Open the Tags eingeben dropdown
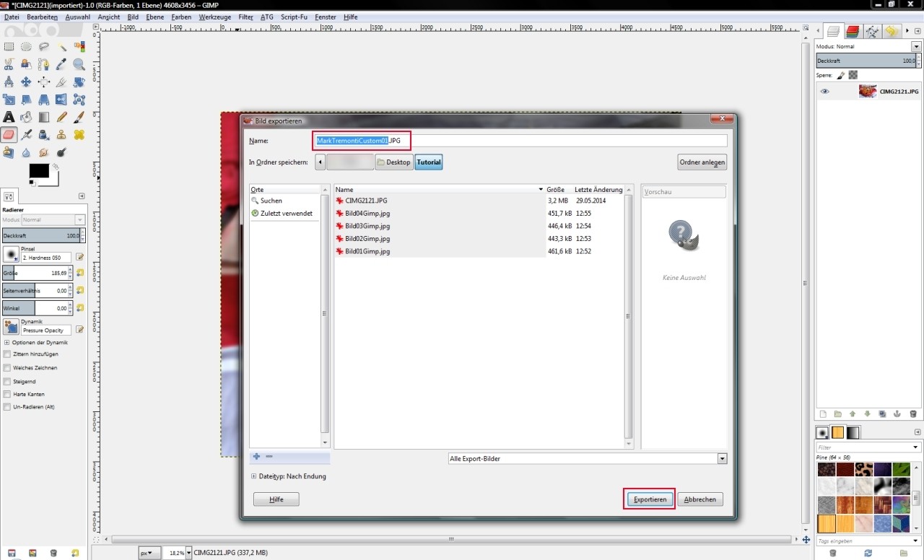This screenshot has height=560, width=924. 916,541
